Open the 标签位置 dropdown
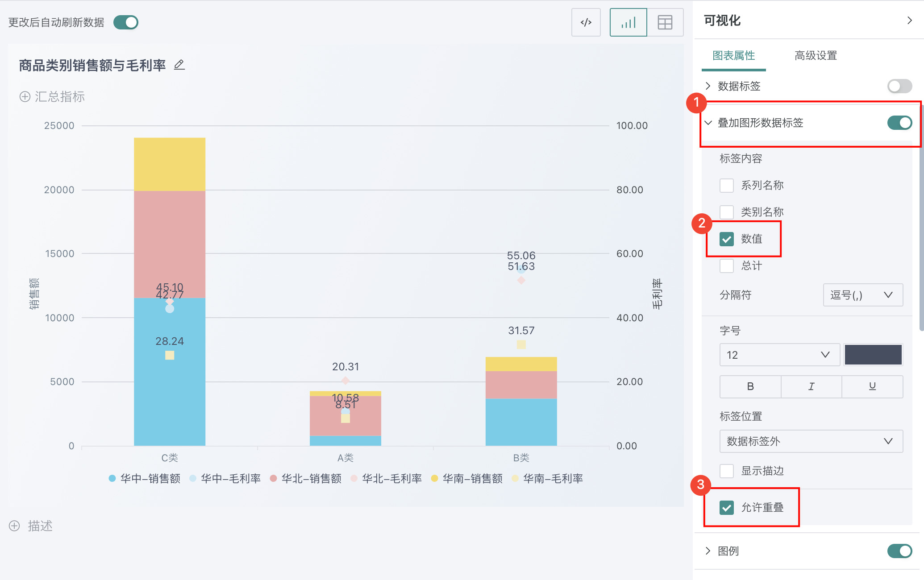This screenshot has height=580, width=924. point(811,441)
